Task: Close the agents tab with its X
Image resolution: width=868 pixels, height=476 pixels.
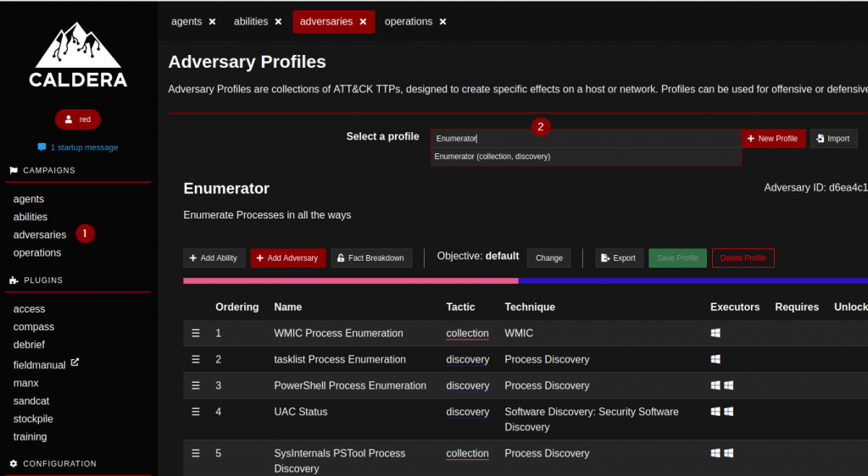Action: click(x=212, y=21)
